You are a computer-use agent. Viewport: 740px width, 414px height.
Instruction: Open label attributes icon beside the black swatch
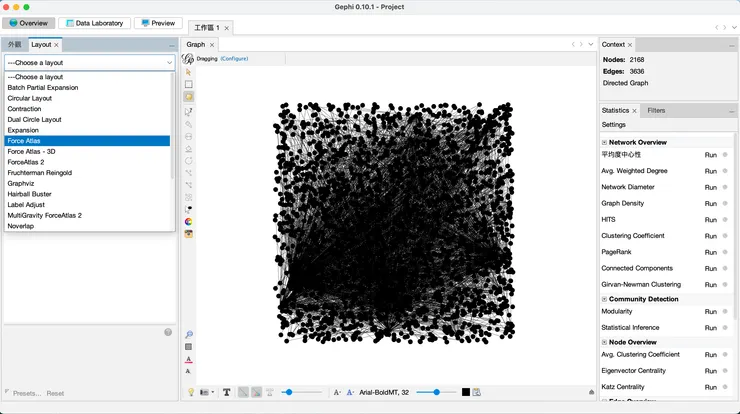pyautogui.click(x=477, y=392)
